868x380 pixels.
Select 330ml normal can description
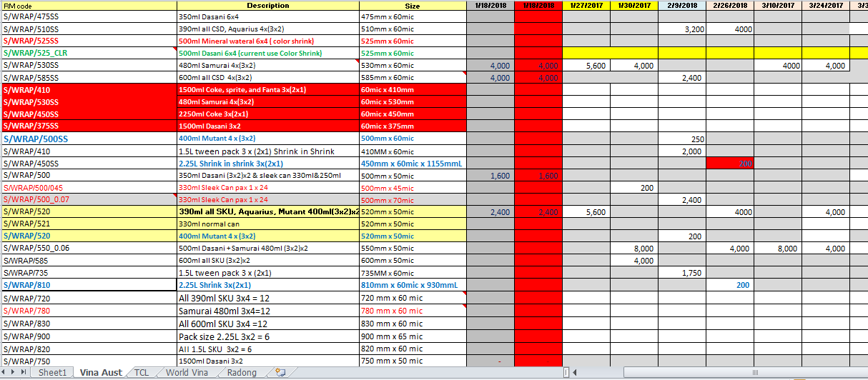pyautogui.click(x=268, y=224)
